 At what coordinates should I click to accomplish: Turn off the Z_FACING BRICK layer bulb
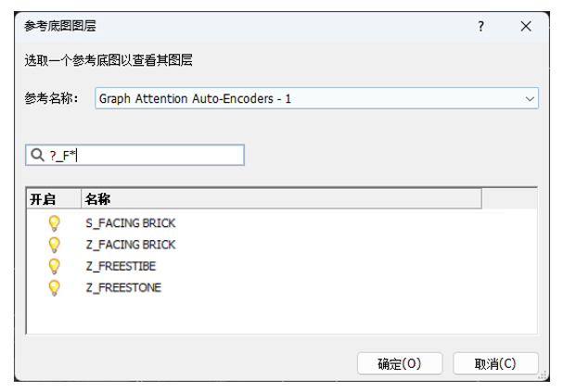54,245
